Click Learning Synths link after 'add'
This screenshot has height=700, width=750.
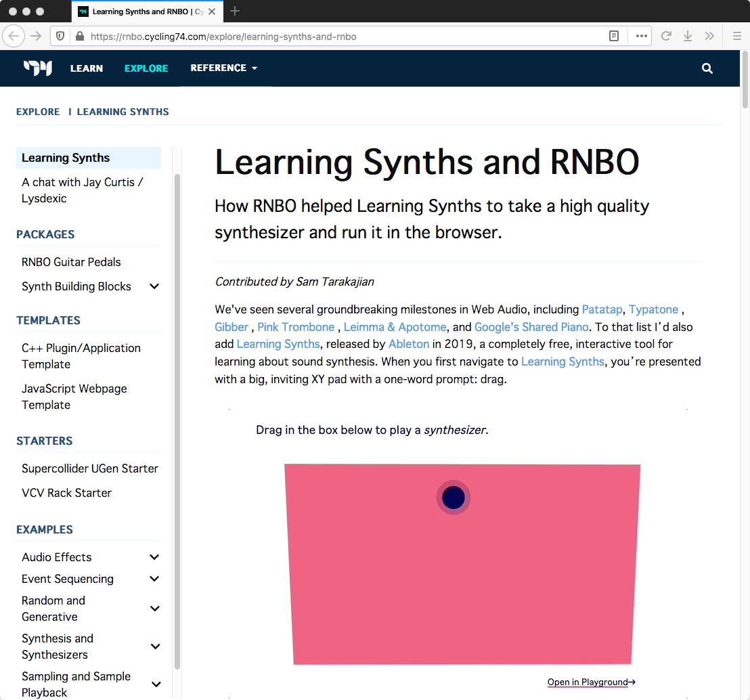tap(278, 344)
